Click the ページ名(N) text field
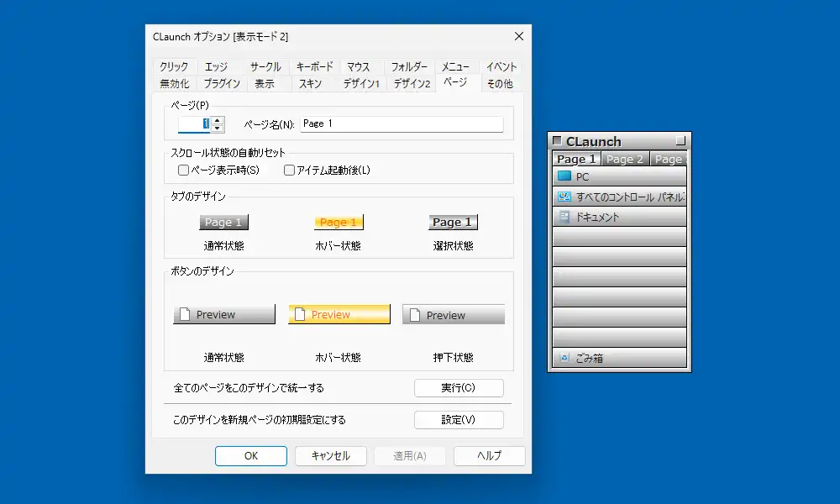 [402, 123]
